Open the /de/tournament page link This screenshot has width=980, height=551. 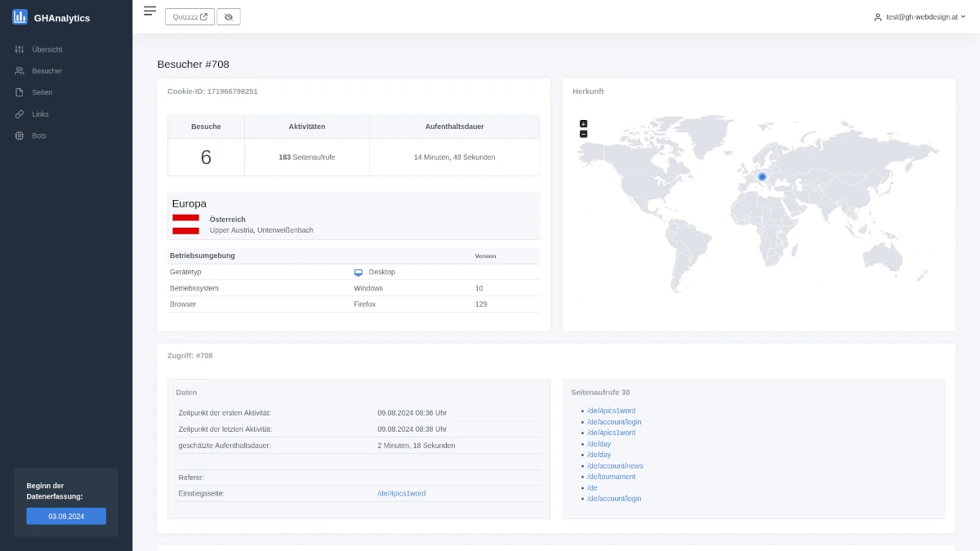tap(611, 477)
